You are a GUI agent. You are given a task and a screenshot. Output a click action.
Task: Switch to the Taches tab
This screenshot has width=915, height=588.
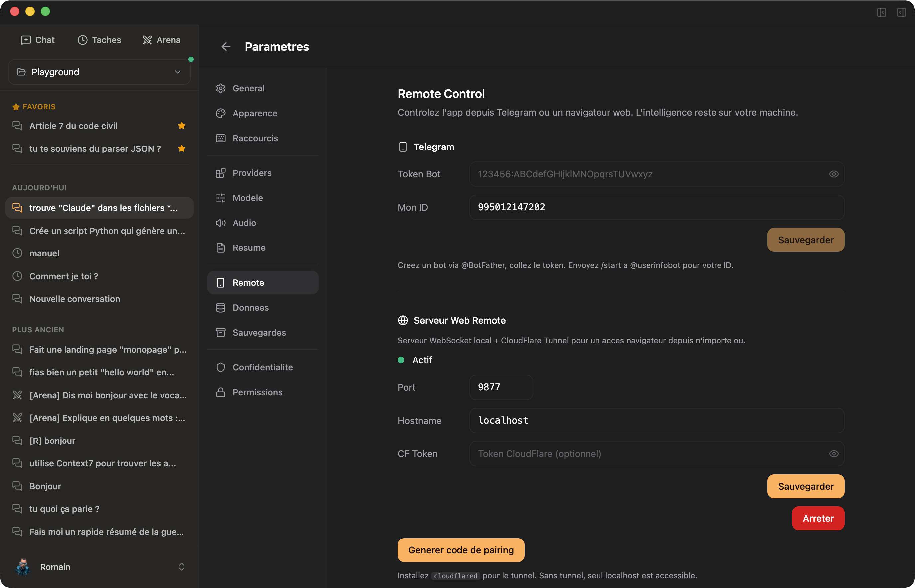(99, 39)
